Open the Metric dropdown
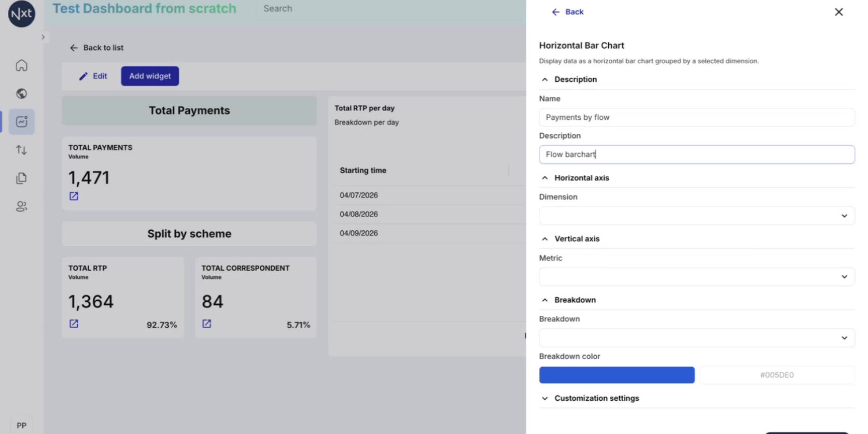Viewport: 868px width, 434px height. 696,277
